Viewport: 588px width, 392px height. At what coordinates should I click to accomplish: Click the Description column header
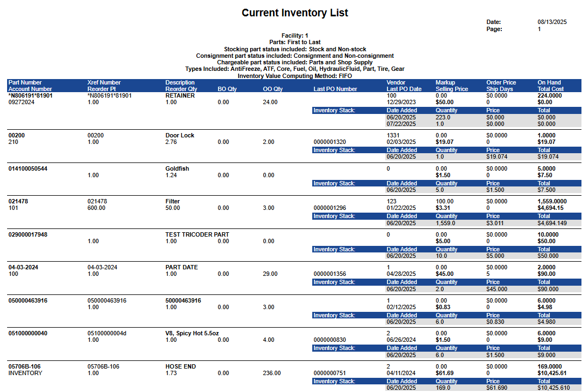(180, 83)
